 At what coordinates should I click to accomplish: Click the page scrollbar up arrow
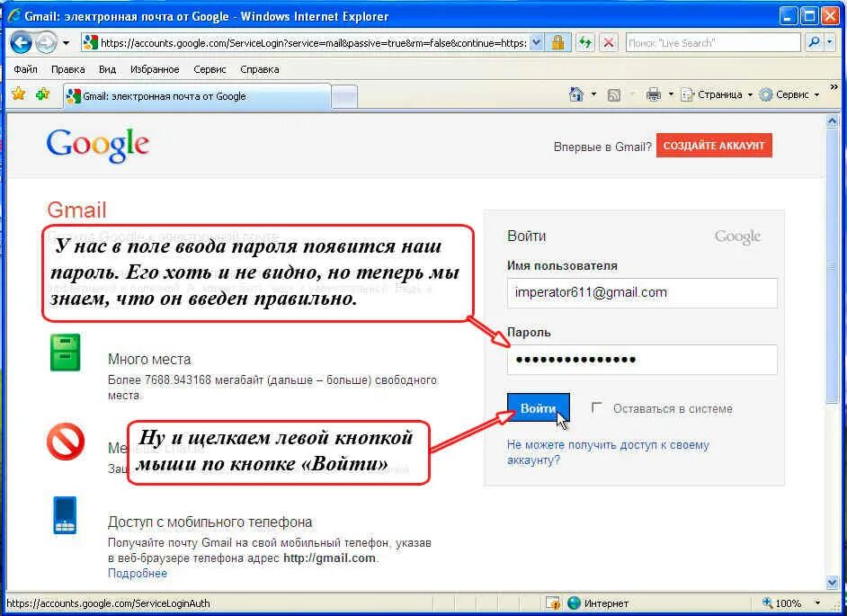(x=832, y=121)
